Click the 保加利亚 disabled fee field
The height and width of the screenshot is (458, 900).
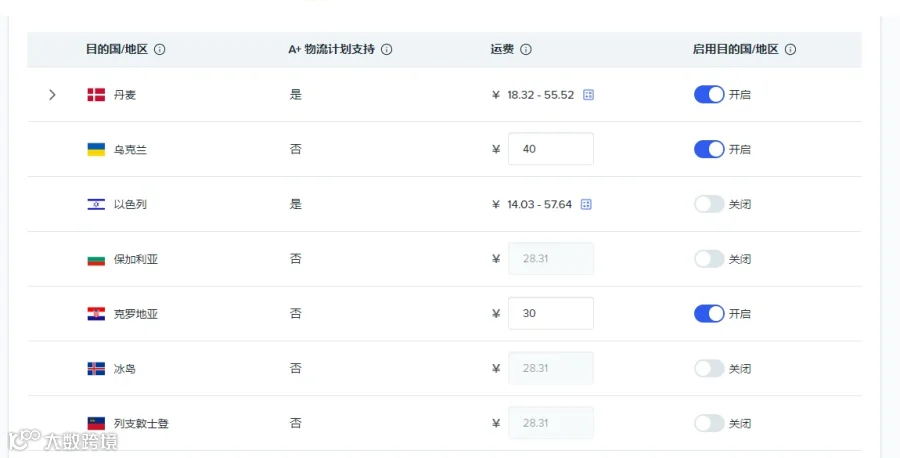551,259
